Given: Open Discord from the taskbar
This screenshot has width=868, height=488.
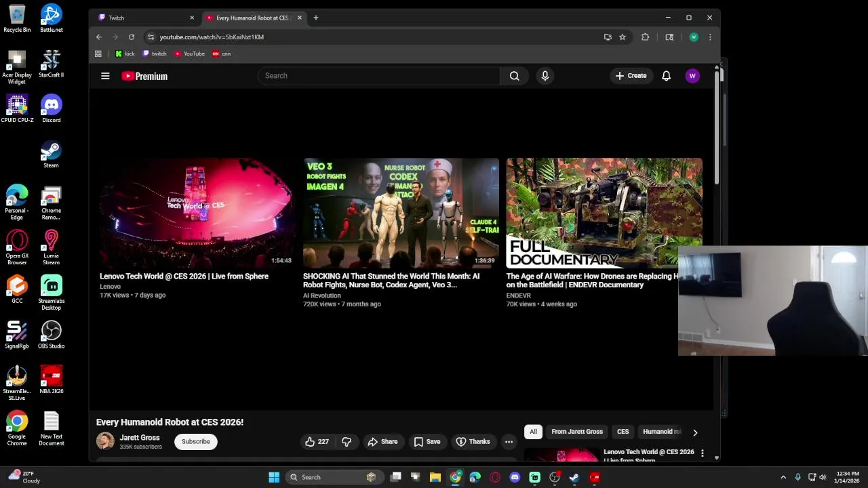Looking at the screenshot, I should 515,477.
